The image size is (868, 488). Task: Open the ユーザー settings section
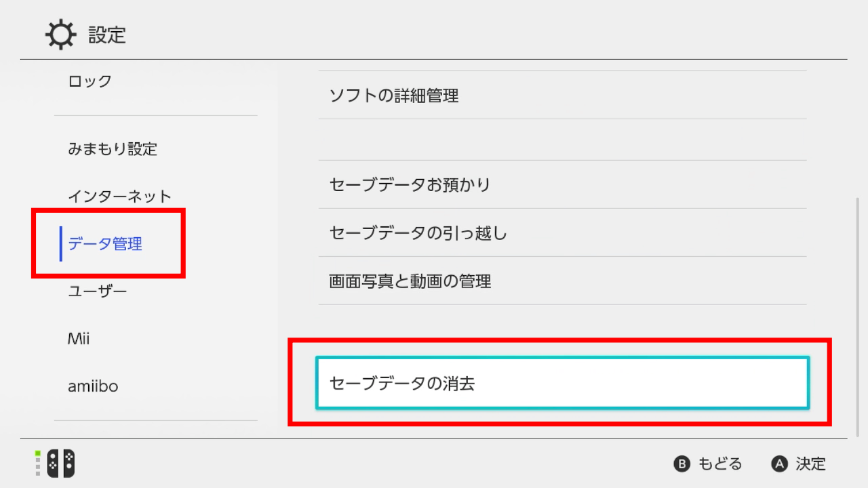click(97, 291)
